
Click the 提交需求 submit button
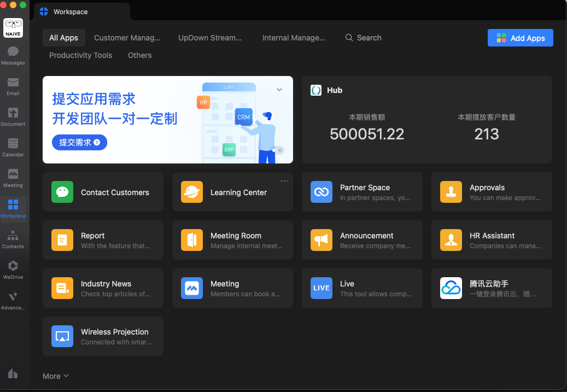pos(79,143)
